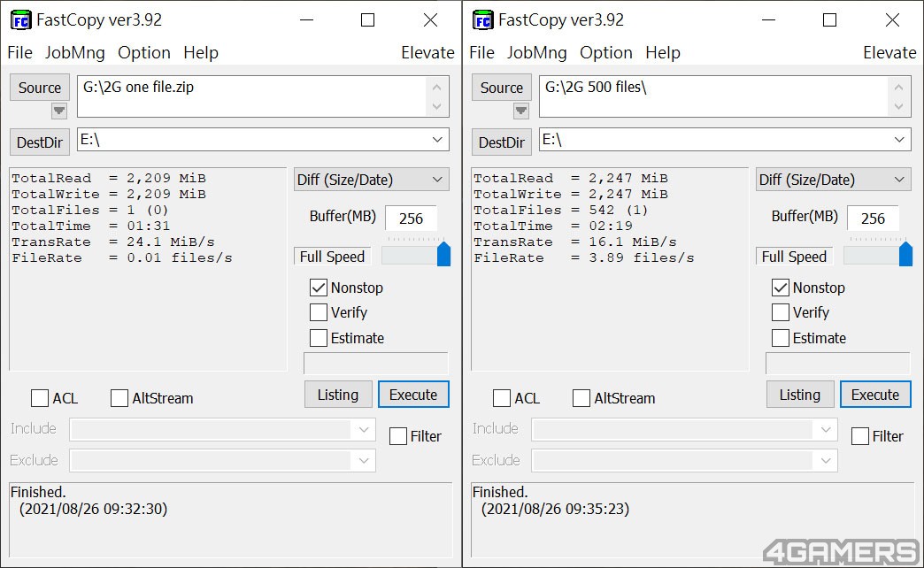The height and width of the screenshot is (568, 924).
Task: Click Execute button in left window
Action: [413, 395]
